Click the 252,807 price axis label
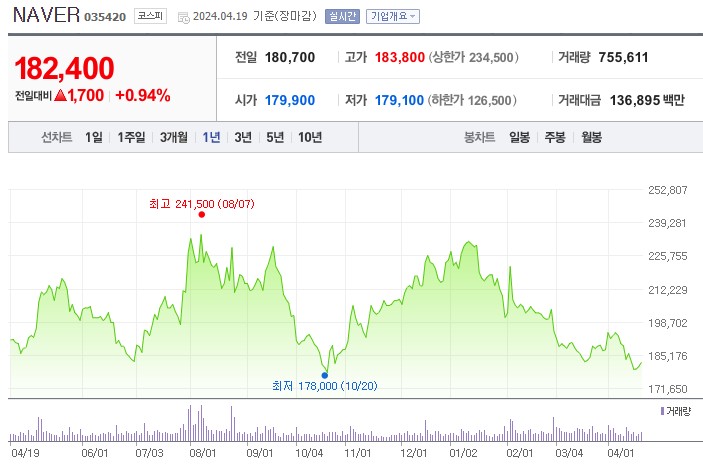703x468 pixels. [x=668, y=190]
